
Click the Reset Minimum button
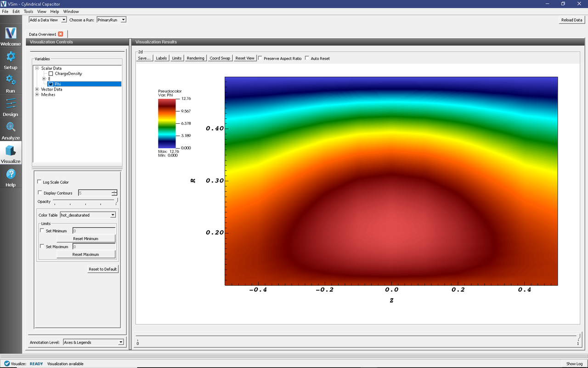pos(86,239)
